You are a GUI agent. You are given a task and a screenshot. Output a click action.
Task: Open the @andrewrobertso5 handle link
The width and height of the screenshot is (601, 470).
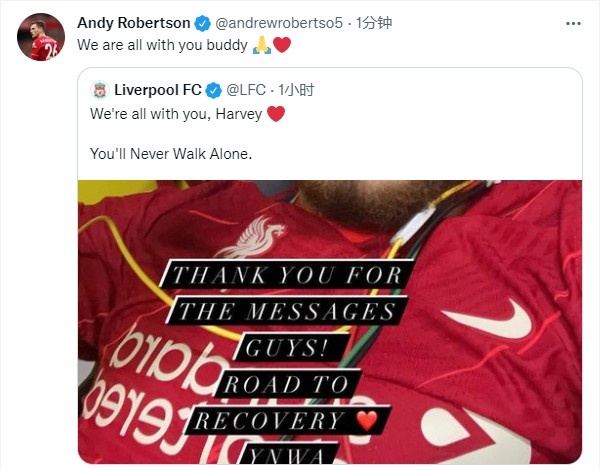[279, 23]
